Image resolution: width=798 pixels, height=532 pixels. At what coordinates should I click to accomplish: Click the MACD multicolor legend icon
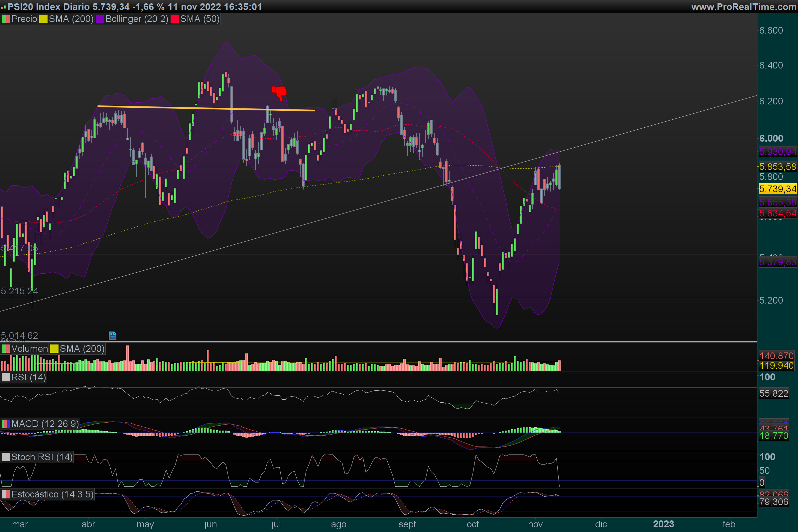coord(6,424)
